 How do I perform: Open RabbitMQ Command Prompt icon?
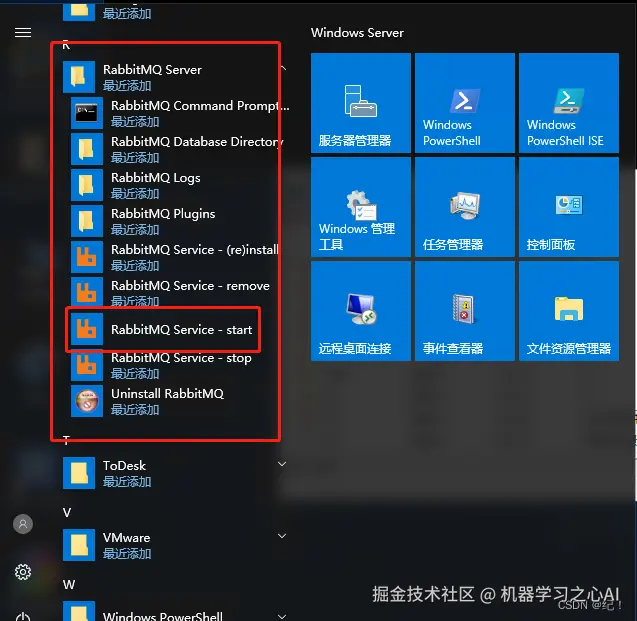pos(87,113)
